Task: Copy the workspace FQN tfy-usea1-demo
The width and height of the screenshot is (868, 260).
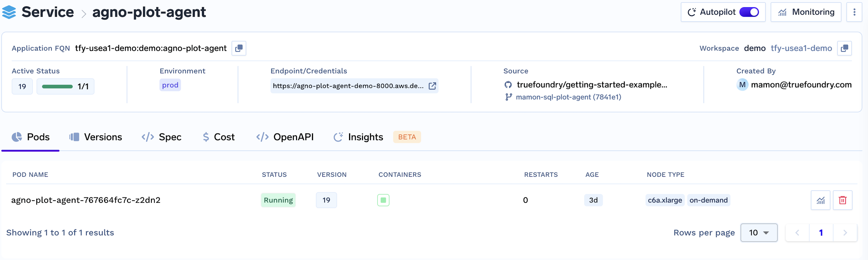Action: pos(844,48)
